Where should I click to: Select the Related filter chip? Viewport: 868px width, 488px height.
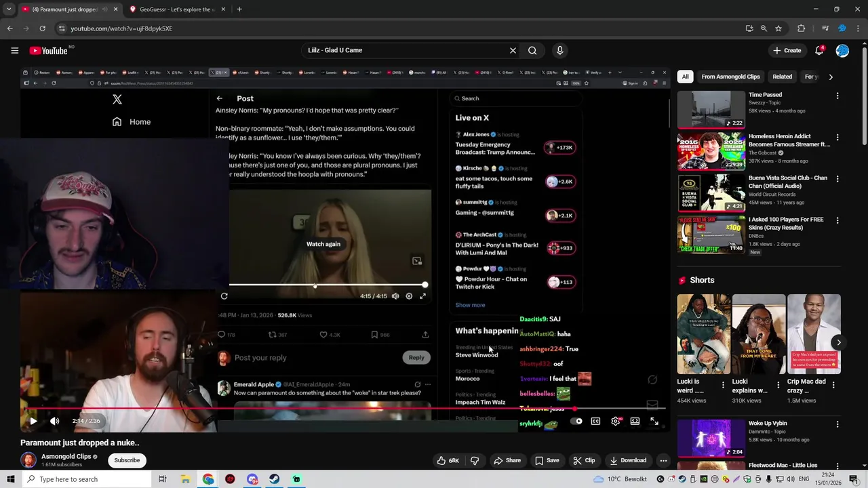coord(782,77)
